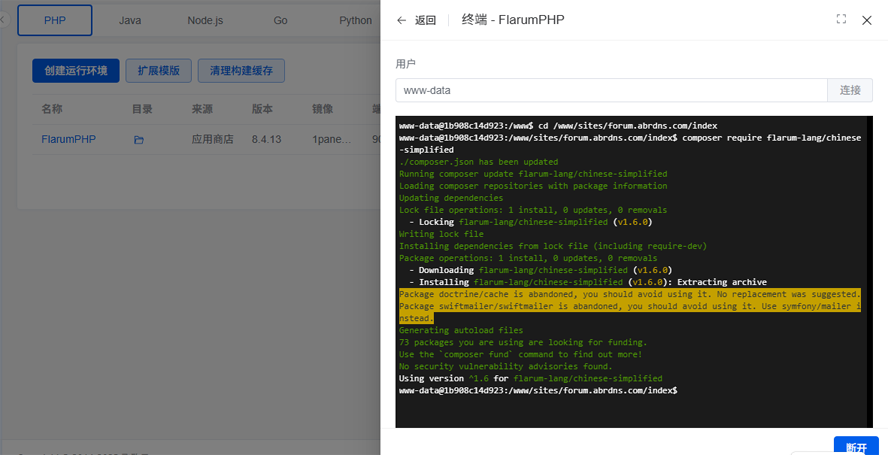Click the 名称 column header
This screenshot has width=888, height=455.
click(52, 109)
